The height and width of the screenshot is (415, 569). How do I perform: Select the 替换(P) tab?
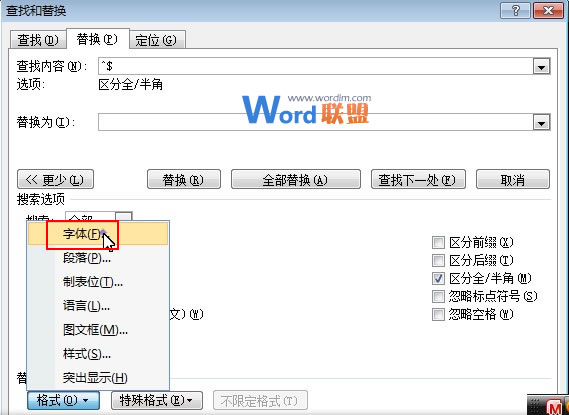click(97, 39)
